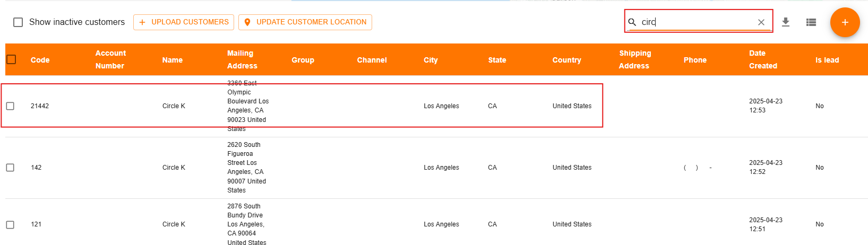Toggle Show inactive customers checkbox
The height and width of the screenshot is (245, 868).
tap(18, 22)
